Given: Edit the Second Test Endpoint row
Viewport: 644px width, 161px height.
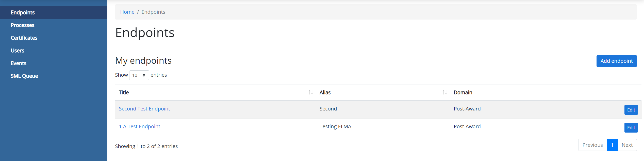Looking at the screenshot, I should [631, 110].
